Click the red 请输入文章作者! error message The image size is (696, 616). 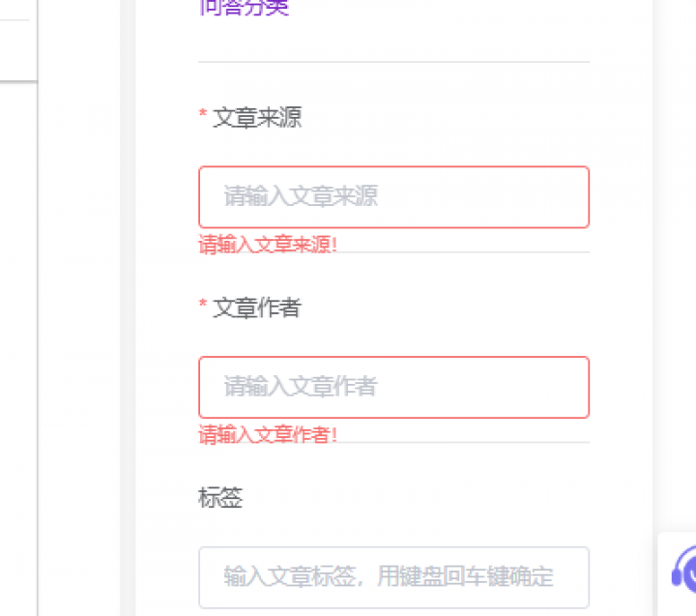coord(268,434)
